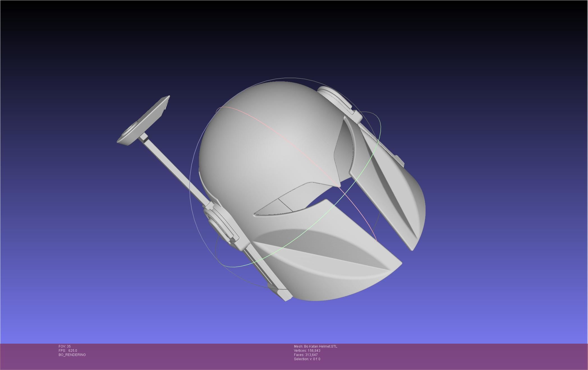Click the Mesh: Bo Katan Helmet.STL text
This screenshot has height=370, width=588.
(316, 346)
